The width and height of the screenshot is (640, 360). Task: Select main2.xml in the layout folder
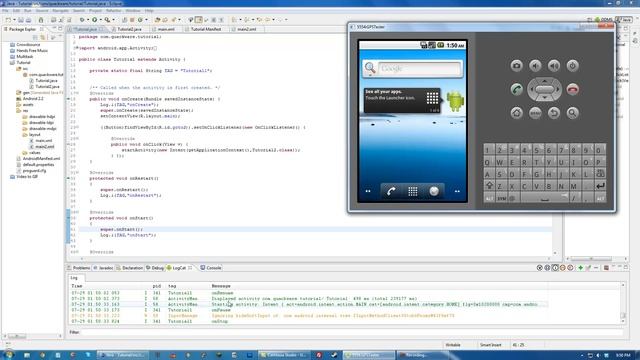pos(44,147)
